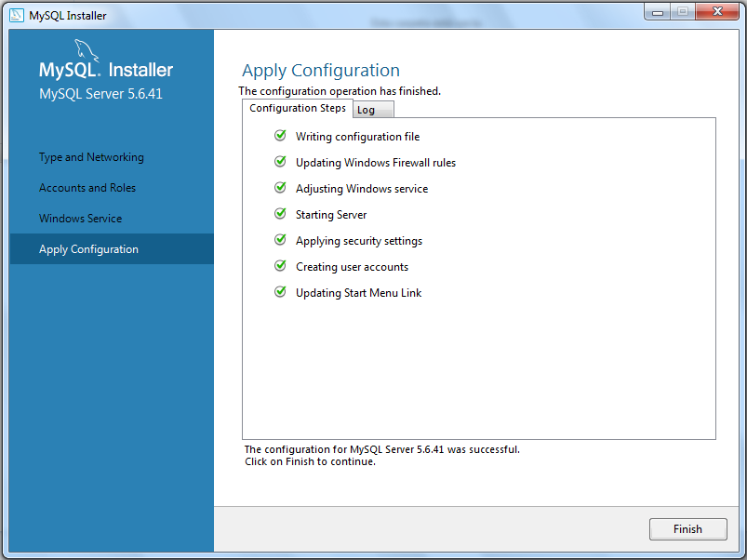Click the 'Updating Start Menu Link' step text
The width and height of the screenshot is (747, 560).
pyautogui.click(x=359, y=293)
